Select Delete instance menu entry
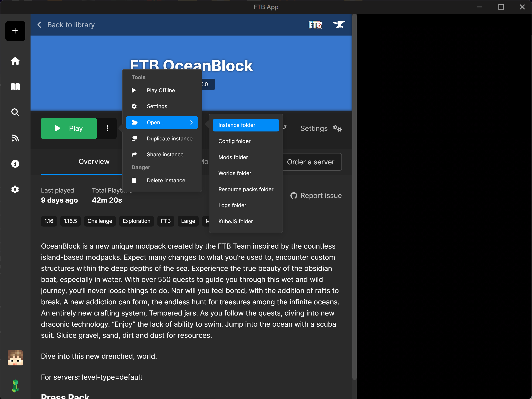The image size is (532, 399). coord(166,180)
